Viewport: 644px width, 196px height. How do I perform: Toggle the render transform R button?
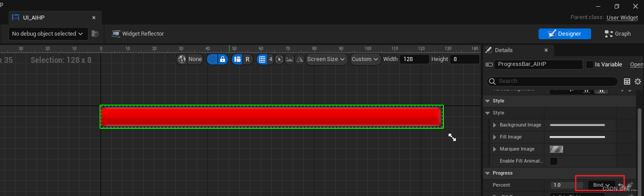[x=247, y=59]
